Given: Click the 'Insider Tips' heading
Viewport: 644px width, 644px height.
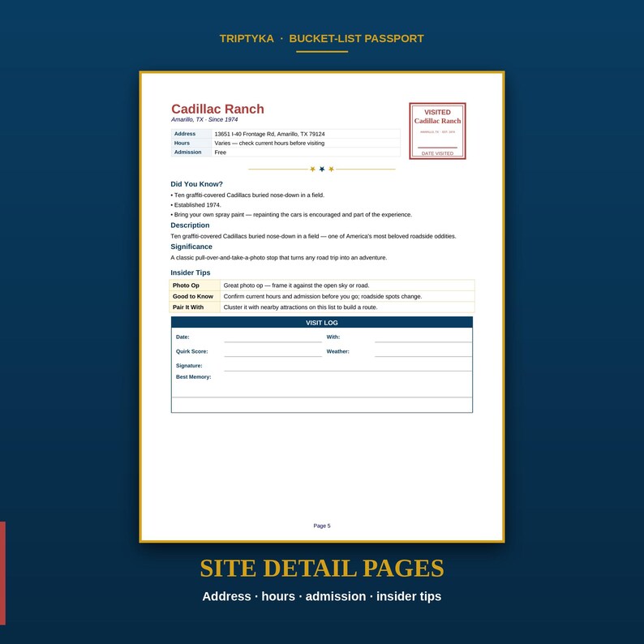Looking at the screenshot, I should pos(191,273).
